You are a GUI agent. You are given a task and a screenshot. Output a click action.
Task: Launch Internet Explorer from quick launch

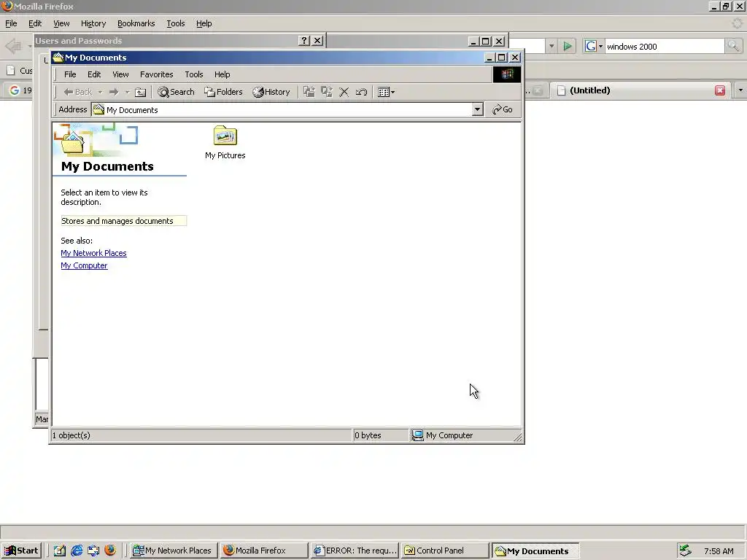pyautogui.click(x=76, y=551)
